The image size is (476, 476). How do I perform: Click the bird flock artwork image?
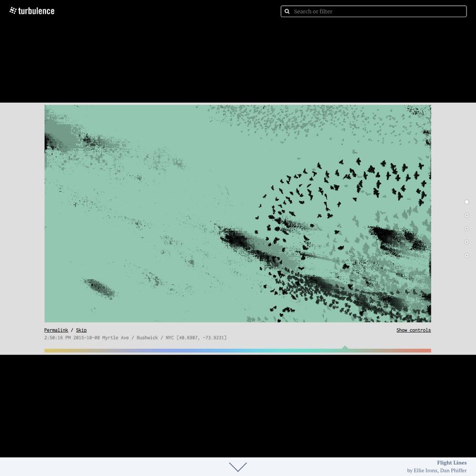[238, 213]
